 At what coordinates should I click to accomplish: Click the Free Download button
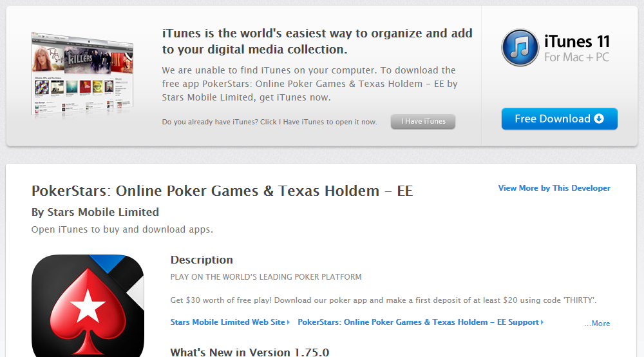point(560,119)
